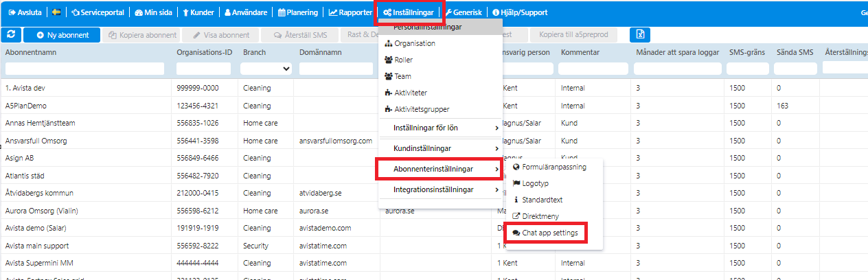
Task: Select the Åtvidabergs kommun row
Action: [x=434, y=193]
